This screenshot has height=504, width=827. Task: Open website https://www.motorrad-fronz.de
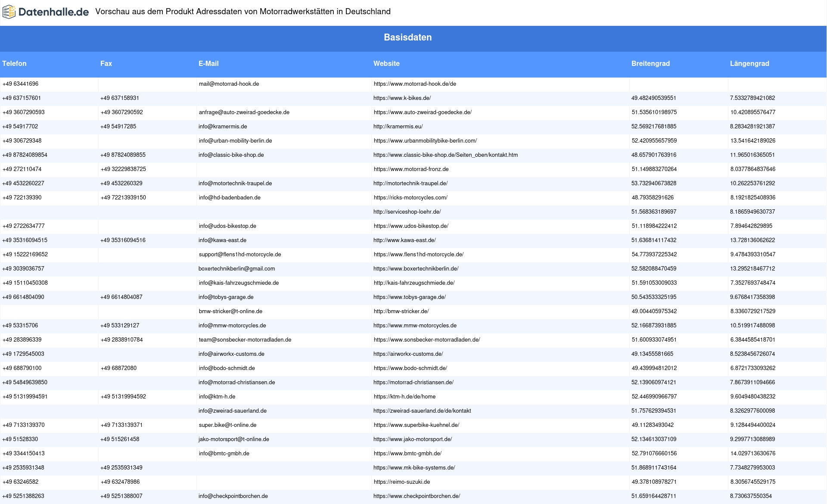point(411,169)
